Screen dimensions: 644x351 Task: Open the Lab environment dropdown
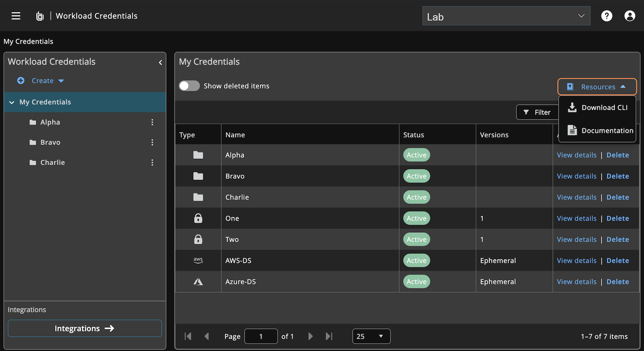coord(506,16)
